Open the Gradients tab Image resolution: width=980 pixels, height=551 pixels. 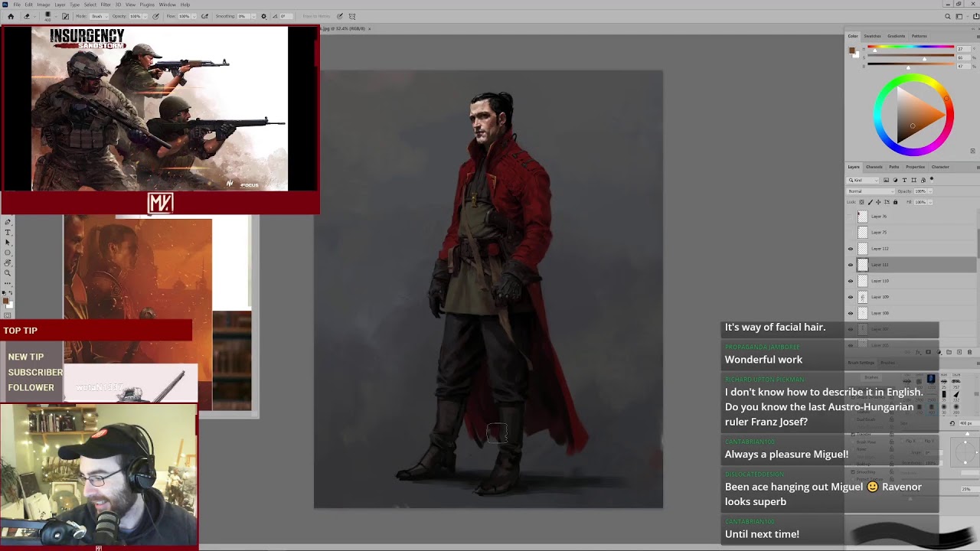(x=897, y=36)
